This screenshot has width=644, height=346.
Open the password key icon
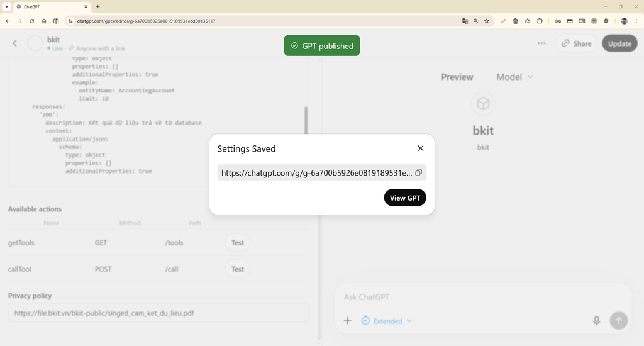point(558,21)
